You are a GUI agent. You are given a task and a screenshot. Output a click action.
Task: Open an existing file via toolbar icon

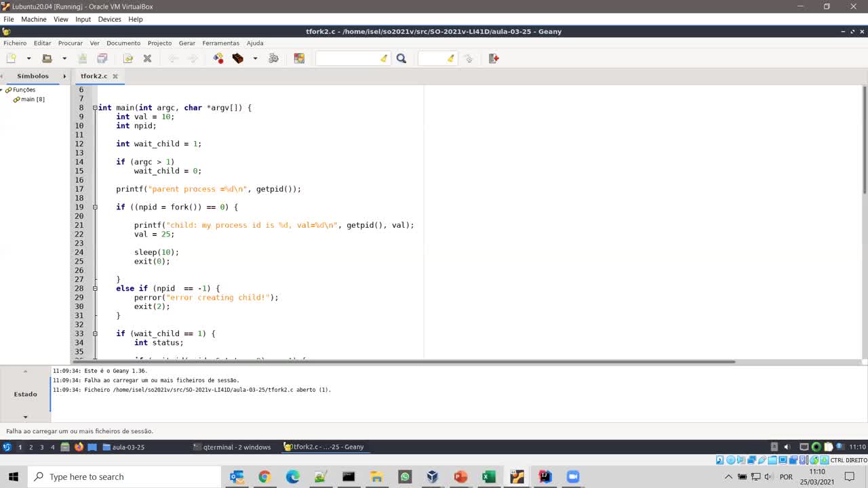[47, 58]
